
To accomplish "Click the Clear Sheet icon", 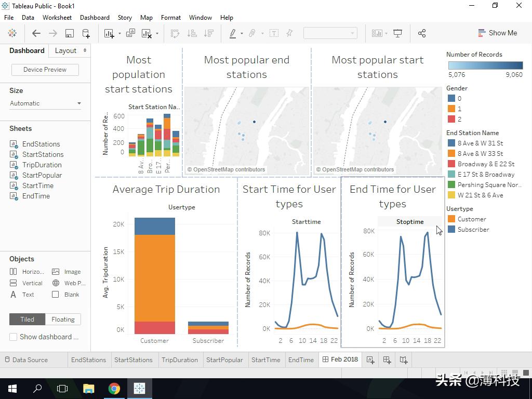I will [x=146, y=33].
